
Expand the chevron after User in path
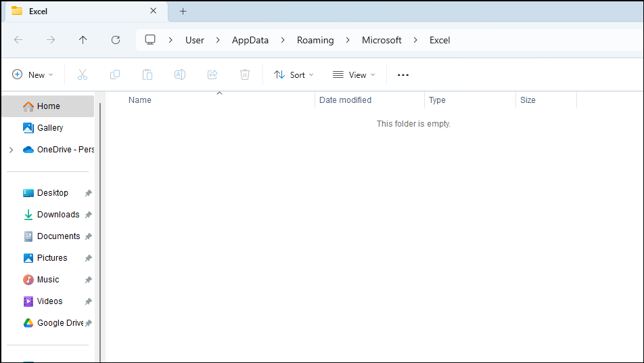(218, 40)
